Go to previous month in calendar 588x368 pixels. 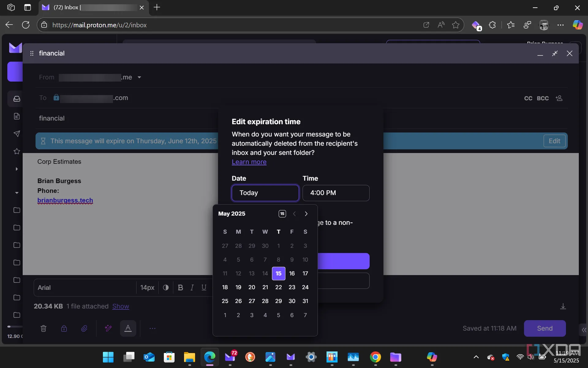(x=294, y=214)
